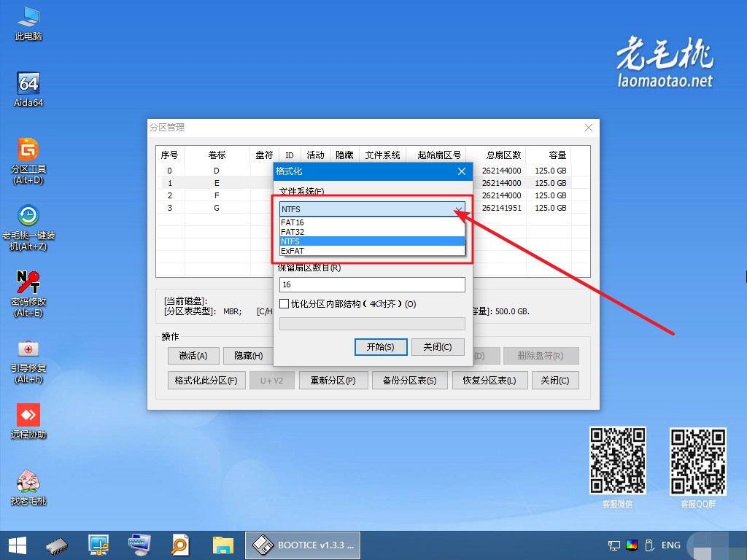Click the 恢复分区表(L) button
The image size is (747, 560).
489,381
